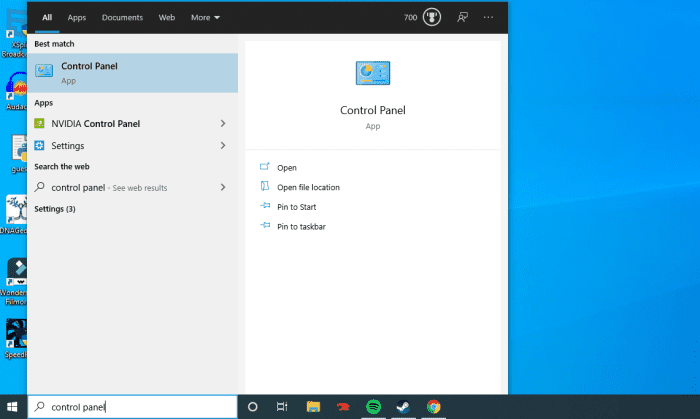Expand the control panel web results arrow

pyautogui.click(x=223, y=187)
